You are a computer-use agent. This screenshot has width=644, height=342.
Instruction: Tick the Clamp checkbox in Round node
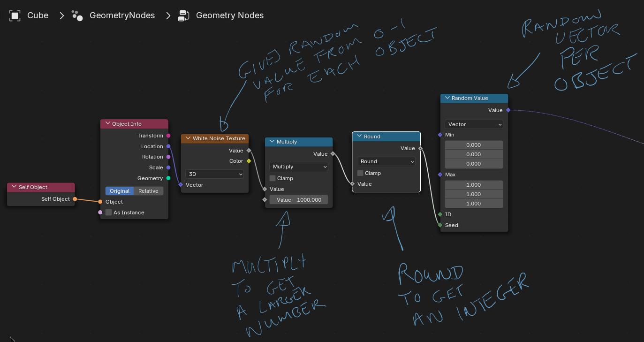(x=360, y=173)
